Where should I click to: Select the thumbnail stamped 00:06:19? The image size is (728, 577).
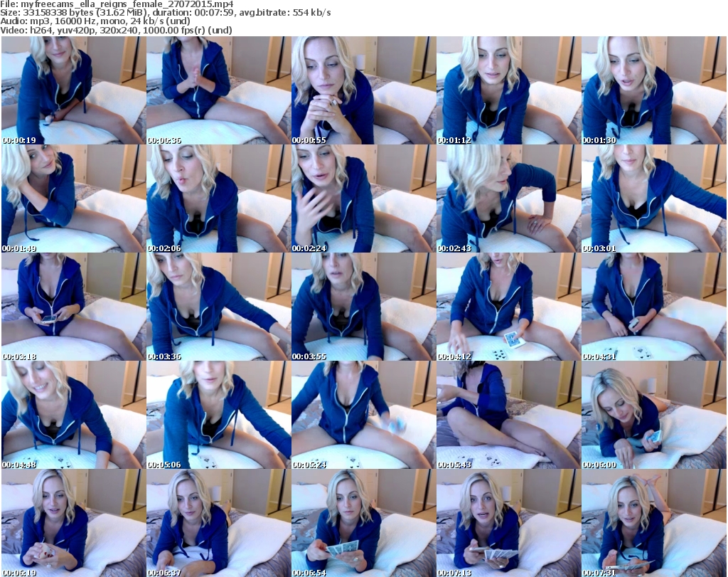click(x=74, y=523)
